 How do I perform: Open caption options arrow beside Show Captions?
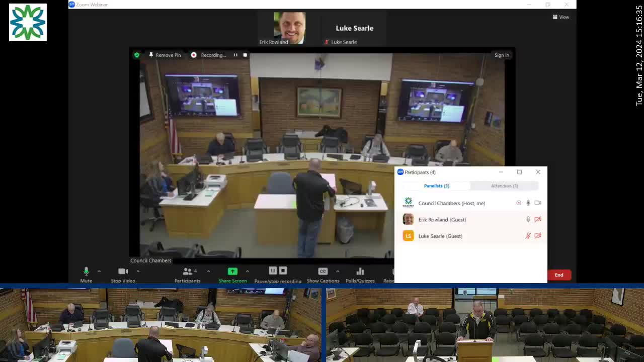338,271
